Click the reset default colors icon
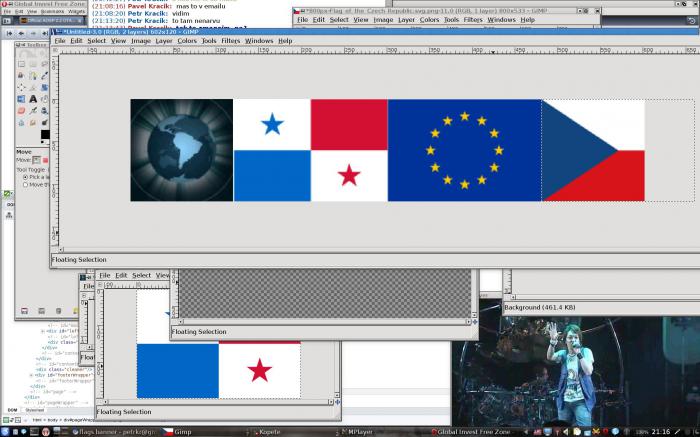This screenshot has height=437, width=700. pyautogui.click(x=43, y=142)
